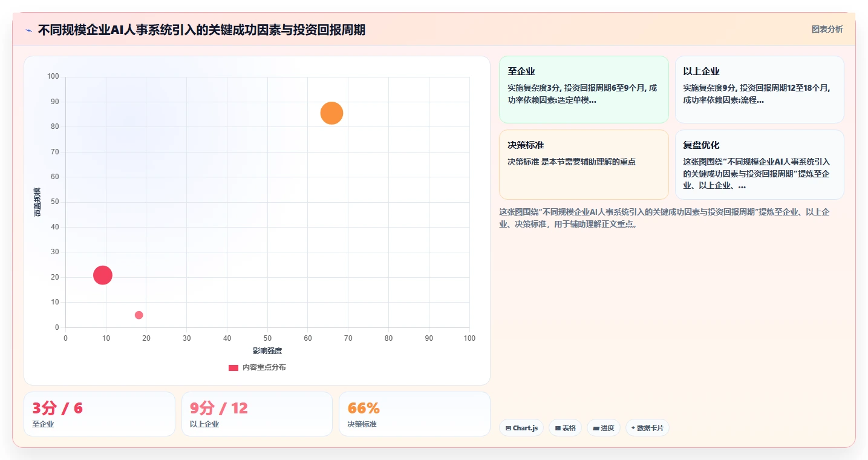Click the 3分 / 6 stat value
Screen dimensions: 868x460
point(57,408)
